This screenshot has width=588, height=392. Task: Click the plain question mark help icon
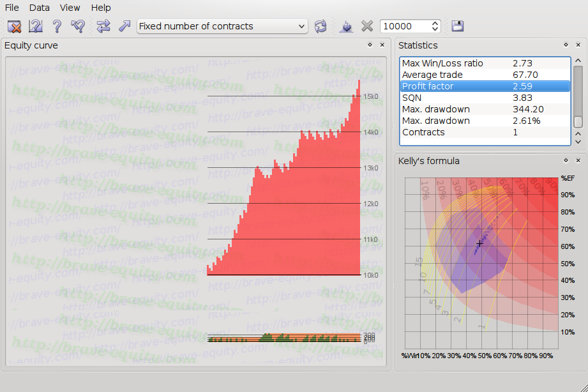point(57,26)
